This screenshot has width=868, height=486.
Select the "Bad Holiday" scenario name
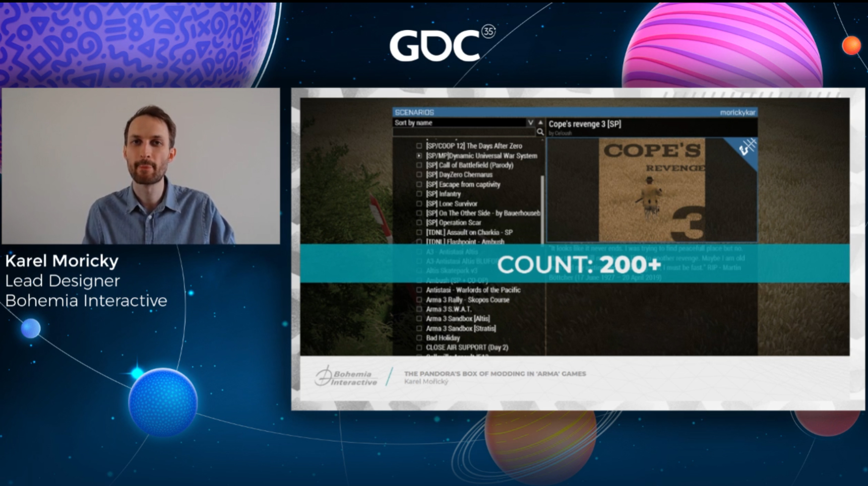(443, 338)
